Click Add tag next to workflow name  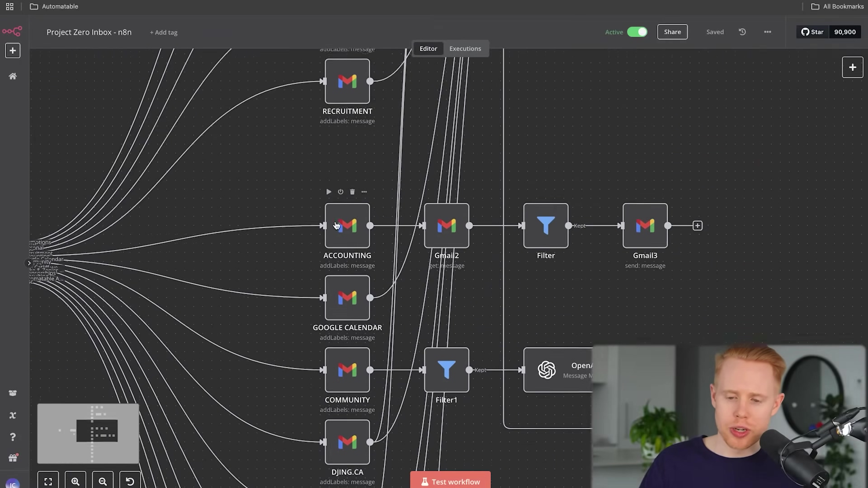(x=164, y=33)
